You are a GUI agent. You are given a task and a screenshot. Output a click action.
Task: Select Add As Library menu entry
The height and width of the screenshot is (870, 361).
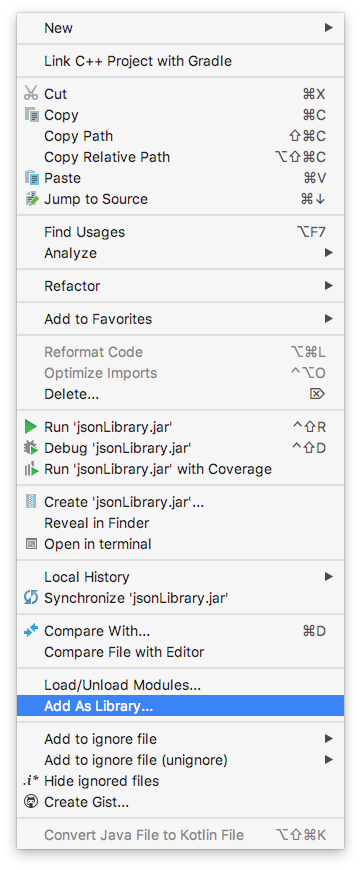[180, 706]
